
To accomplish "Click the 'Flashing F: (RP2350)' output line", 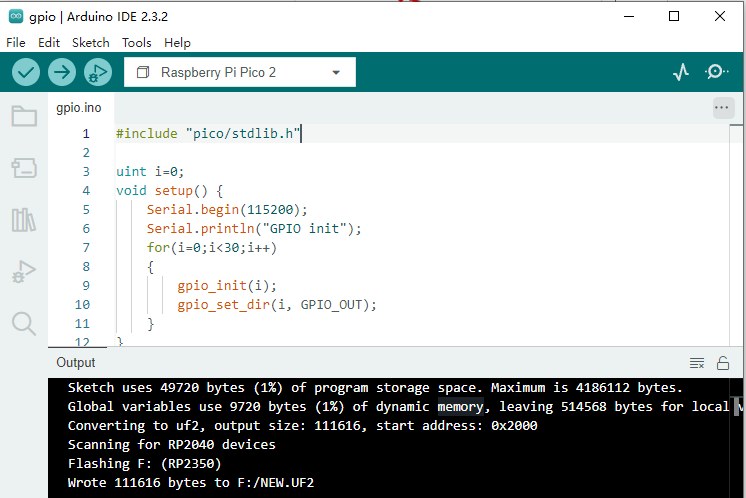I will (x=145, y=464).
